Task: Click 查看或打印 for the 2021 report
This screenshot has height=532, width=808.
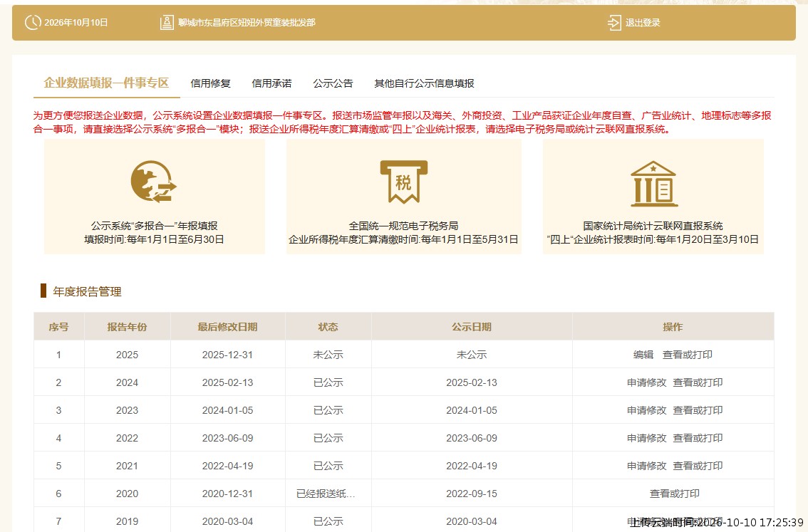Action: (x=698, y=466)
